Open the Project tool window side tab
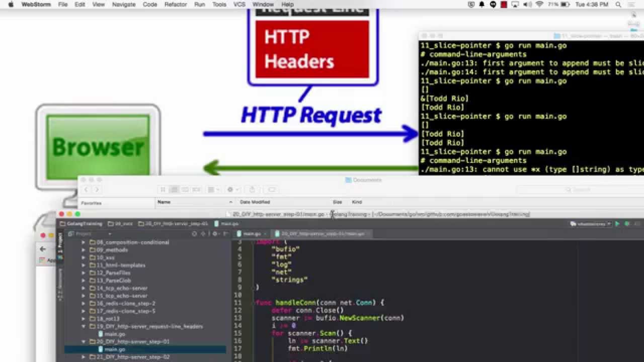The height and width of the screenshot is (362, 644). pos(60,242)
